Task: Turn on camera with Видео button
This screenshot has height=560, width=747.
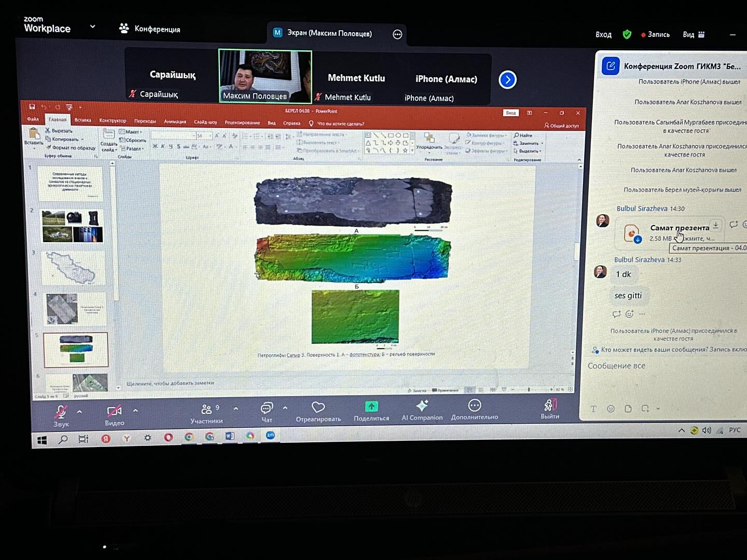Action: 114,411
